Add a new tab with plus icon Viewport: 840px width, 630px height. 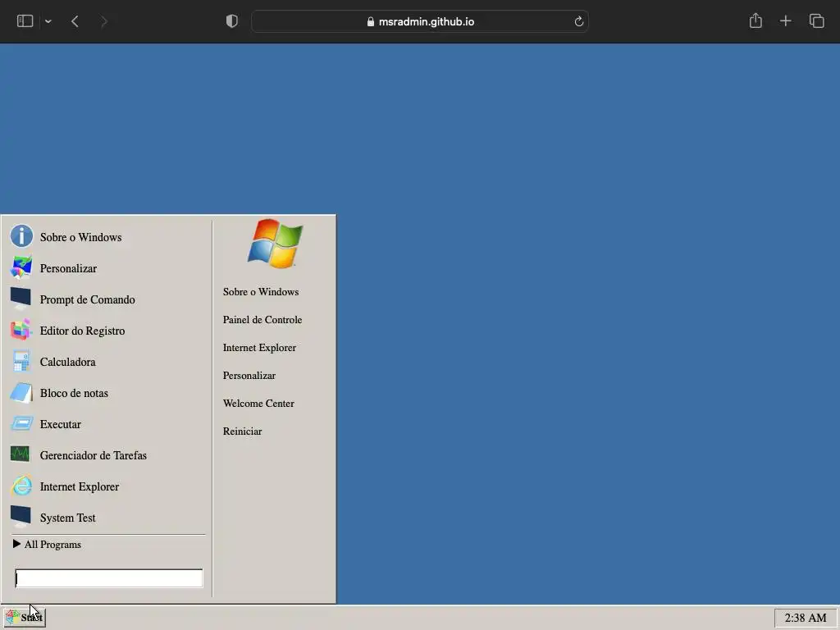point(785,21)
